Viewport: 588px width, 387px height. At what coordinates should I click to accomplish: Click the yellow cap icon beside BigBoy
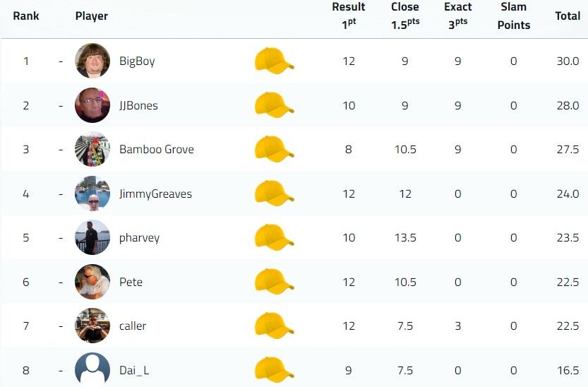274,61
